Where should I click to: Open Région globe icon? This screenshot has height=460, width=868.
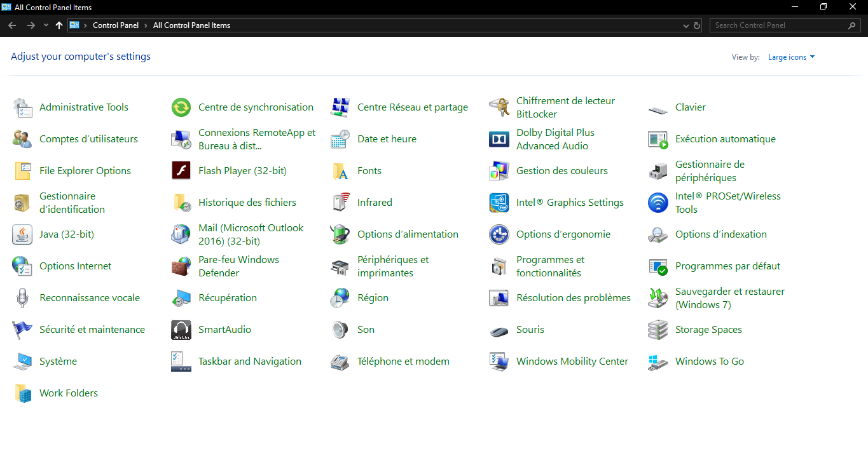(x=340, y=298)
